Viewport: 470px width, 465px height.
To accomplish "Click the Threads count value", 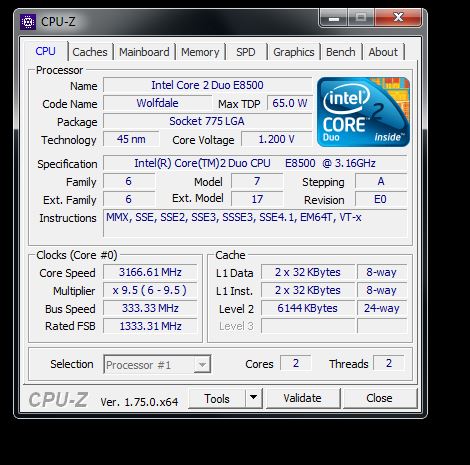I will 389,363.
